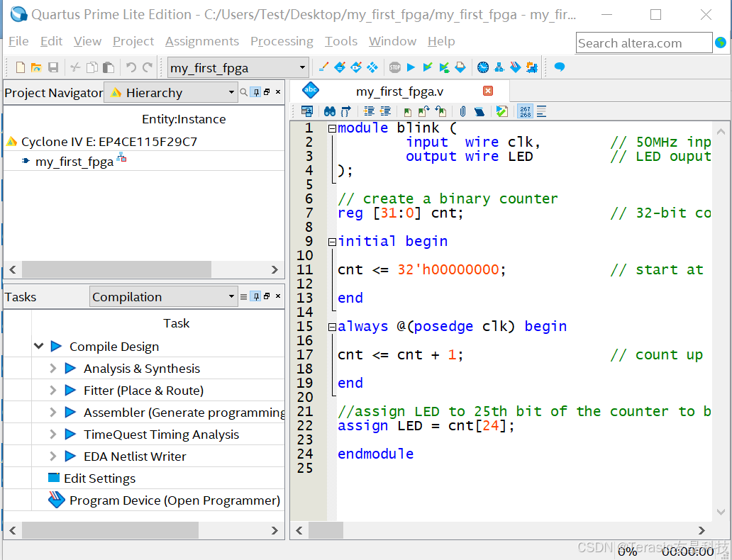
Task: Start Compilation with the blue play icon
Action: [x=411, y=67]
